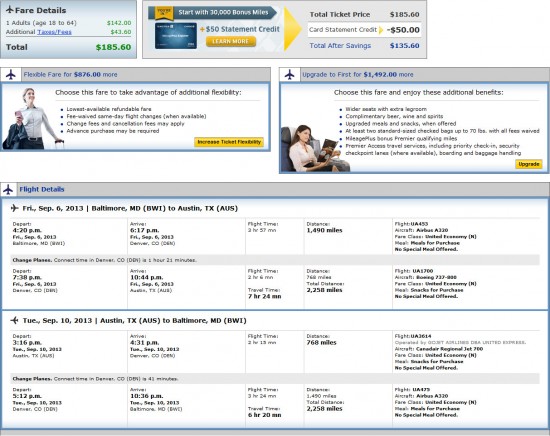Click the 1 Adults (age 18 to 64) line
Viewport: 550px width, 436px height.
coord(41,23)
